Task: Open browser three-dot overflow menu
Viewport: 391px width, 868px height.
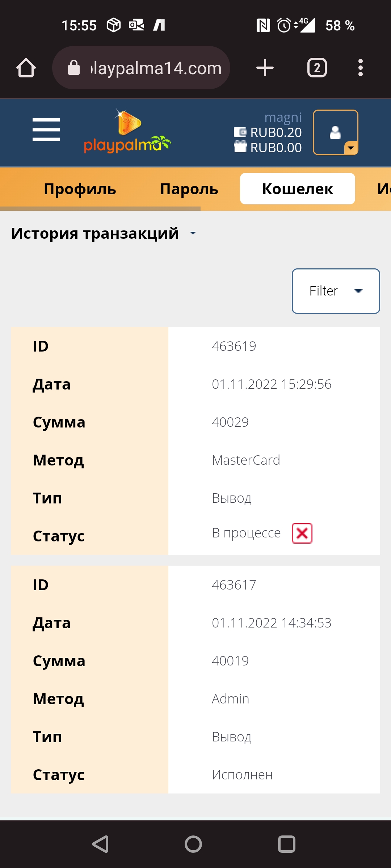Action: (360, 68)
